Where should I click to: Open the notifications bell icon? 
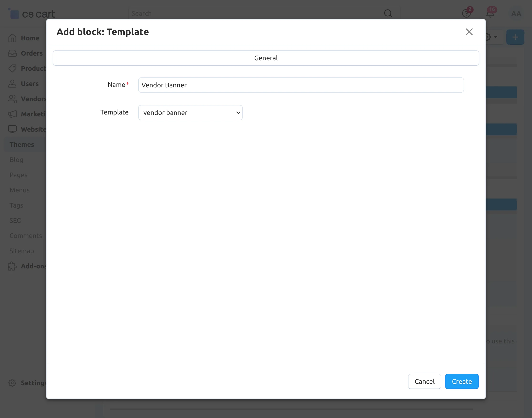tap(490, 13)
